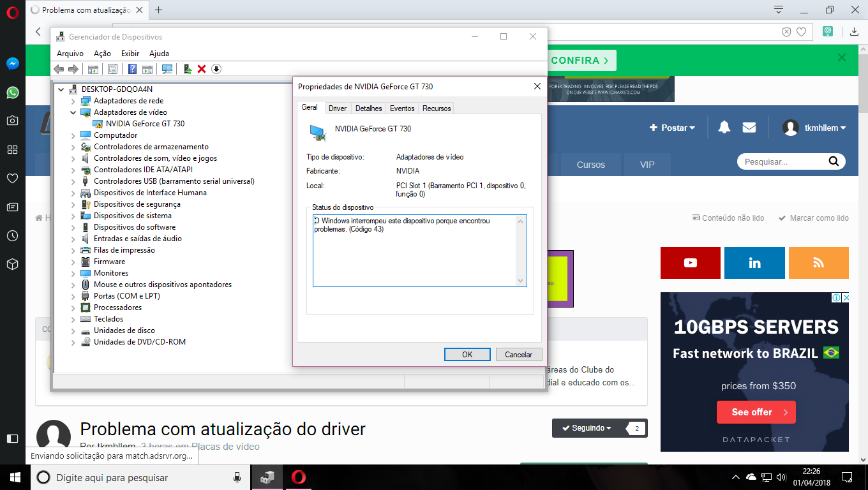868x490 pixels.
Task: Click the blue Help question-mark toolbar icon
Action: 132,69
